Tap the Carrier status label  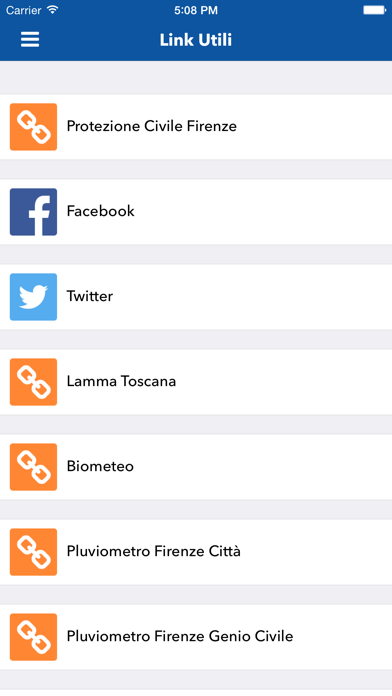pos(24,10)
